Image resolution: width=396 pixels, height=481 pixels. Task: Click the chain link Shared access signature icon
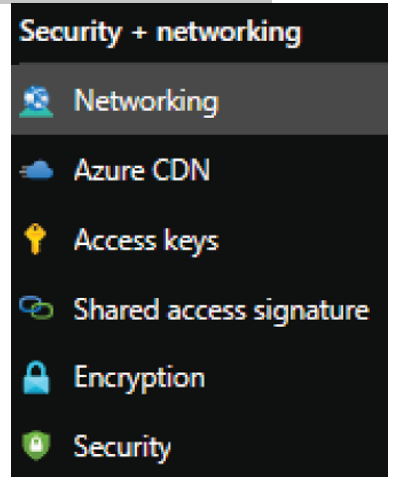click(36, 307)
